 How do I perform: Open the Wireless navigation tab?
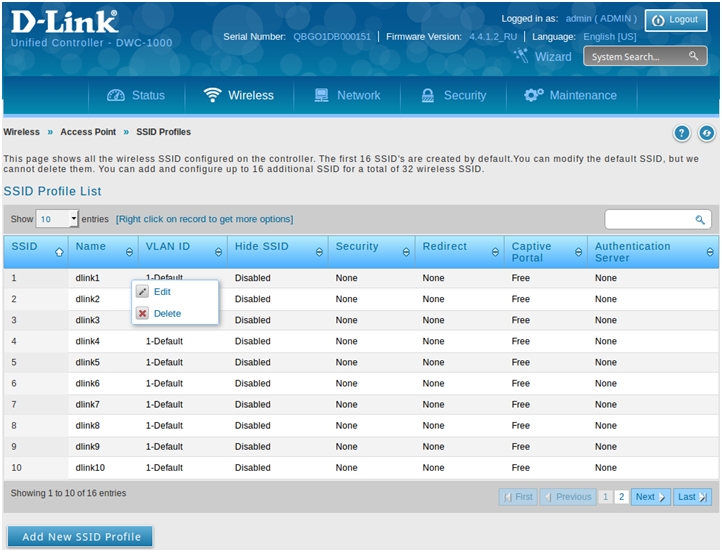tap(238, 96)
